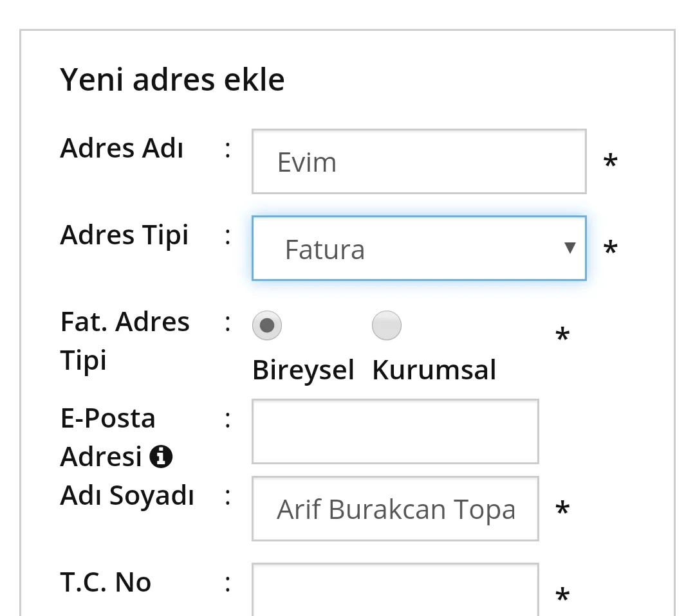Click the Yeni adres ekle heading
Image resolution: width=695 pixels, height=616 pixels.
click(x=172, y=78)
